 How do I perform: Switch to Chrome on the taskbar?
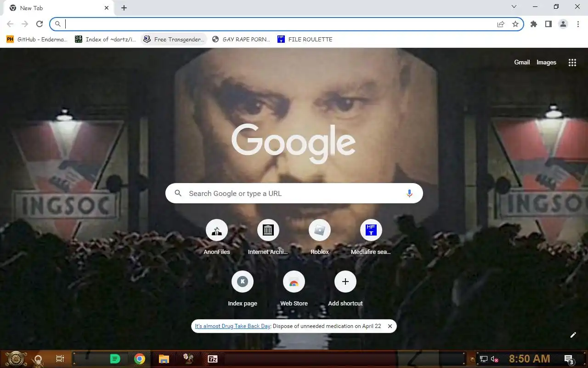(140, 359)
